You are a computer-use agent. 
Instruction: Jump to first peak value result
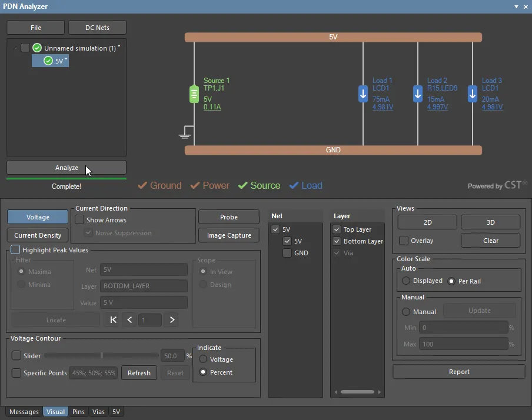tap(114, 320)
